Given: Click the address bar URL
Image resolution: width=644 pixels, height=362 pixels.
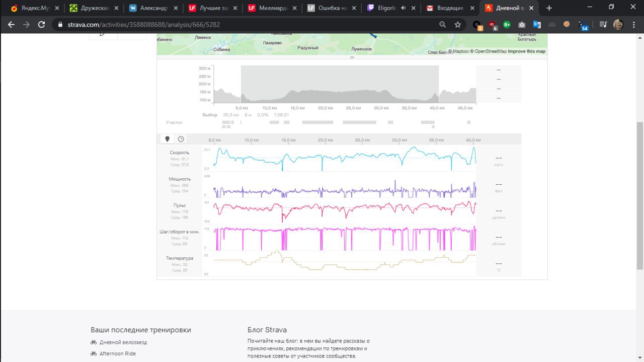Looking at the screenshot, I should coord(143,24).
